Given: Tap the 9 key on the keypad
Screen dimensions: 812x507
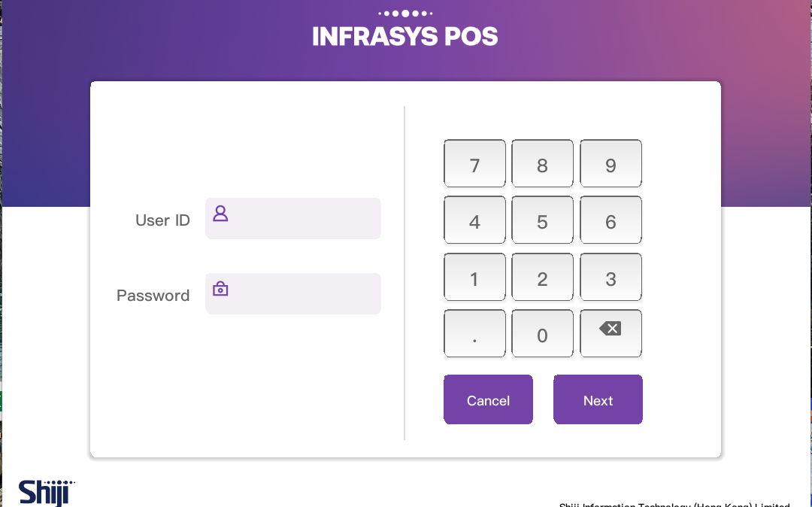Looking at the screenshot, I should [x=611, y=164].
